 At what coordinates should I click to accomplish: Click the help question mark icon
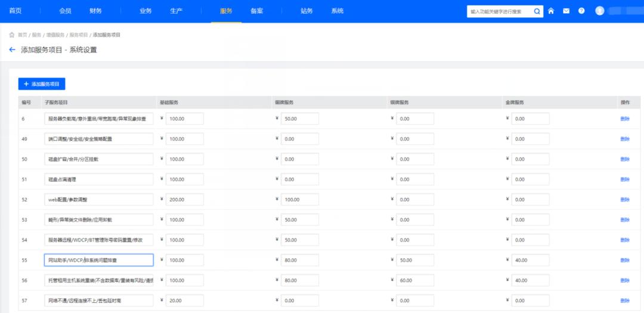pos(581,11)
